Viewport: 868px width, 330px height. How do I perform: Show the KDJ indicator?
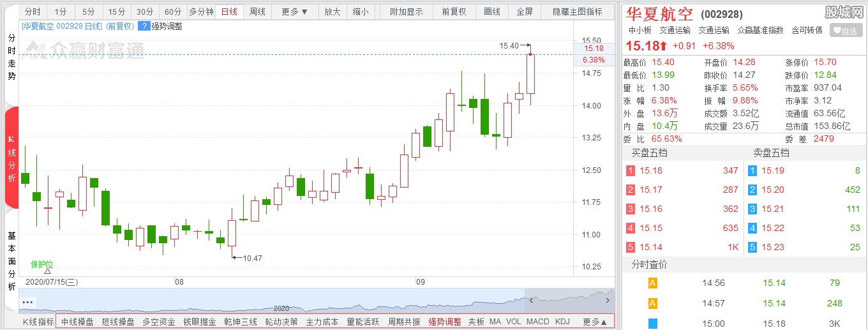click(x=562, y=322)
